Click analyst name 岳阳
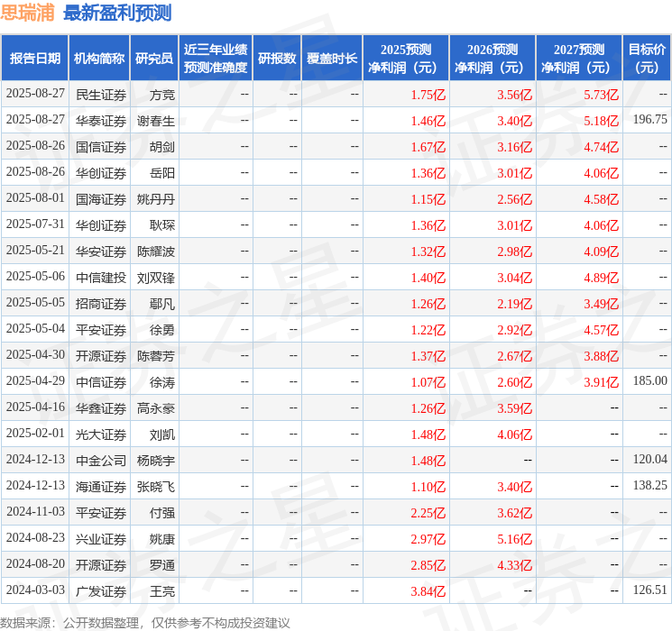The width and height of the screenshot is (672, 631). [162, 173]
